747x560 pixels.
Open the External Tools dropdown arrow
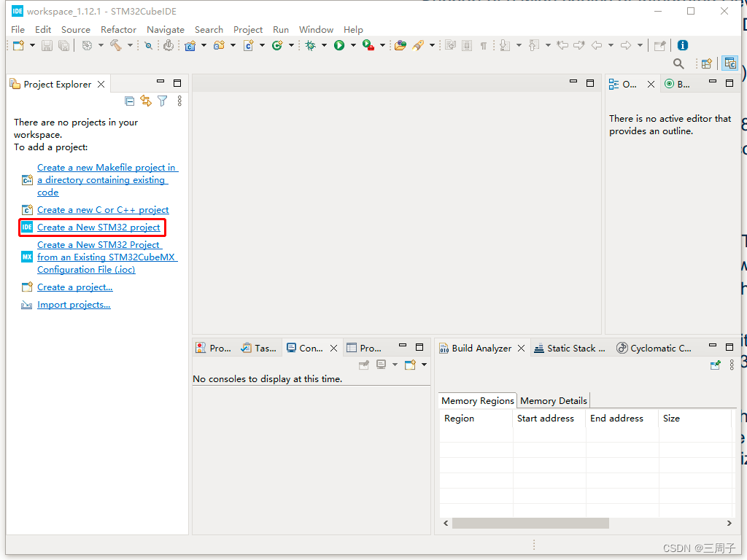click(382, 46)
